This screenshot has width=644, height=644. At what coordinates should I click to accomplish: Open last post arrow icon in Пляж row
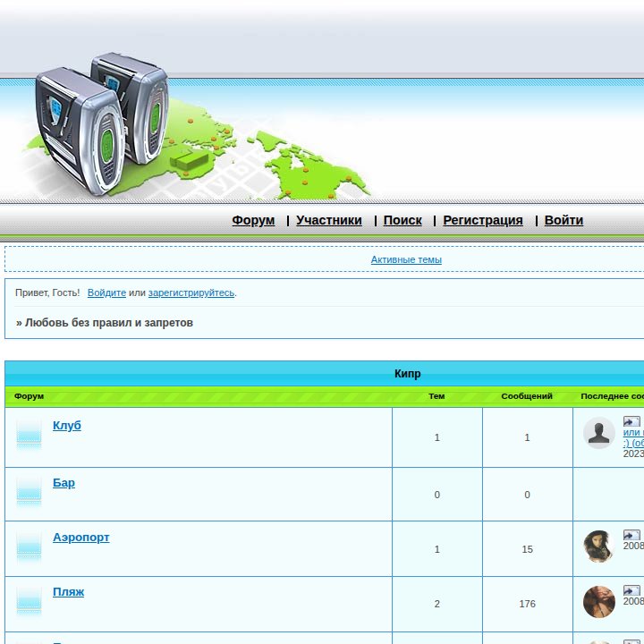(631, 590)
